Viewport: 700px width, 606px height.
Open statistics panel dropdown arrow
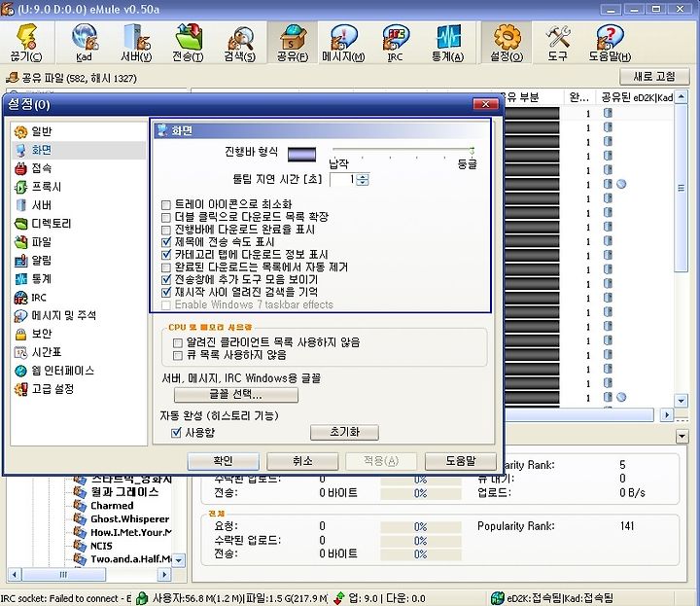point(682,436)
